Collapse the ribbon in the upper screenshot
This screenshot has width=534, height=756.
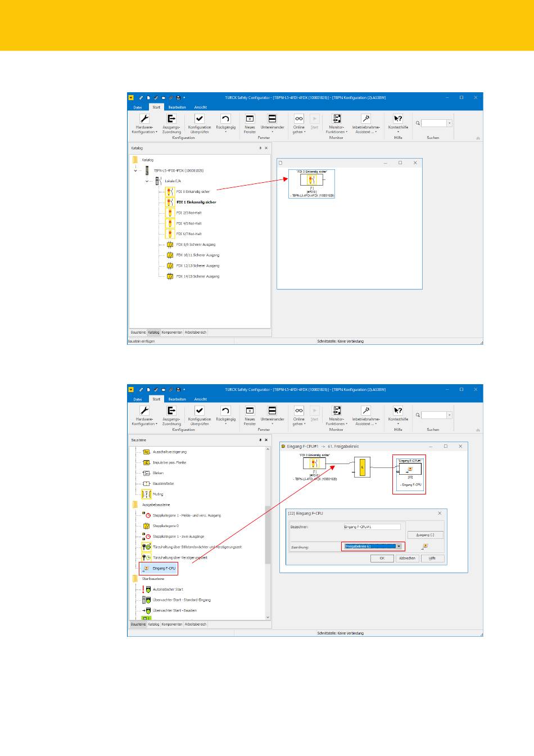pos(478,138)
